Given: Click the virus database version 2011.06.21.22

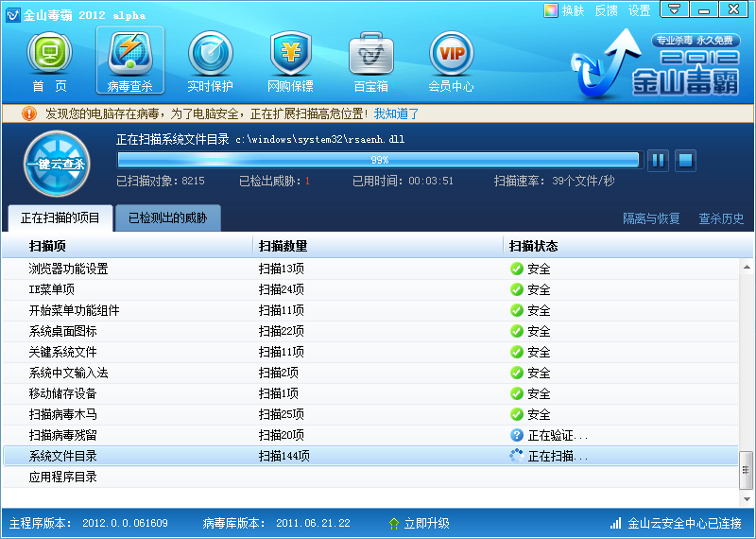Looking at the screenshot, I should coord(313,523).
